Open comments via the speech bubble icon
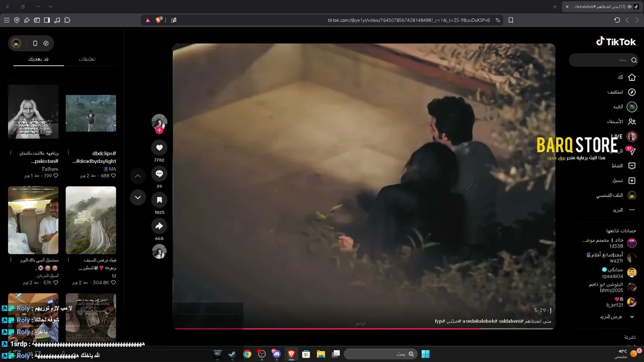Screen dimensions: 644x362 click(159, 173)
